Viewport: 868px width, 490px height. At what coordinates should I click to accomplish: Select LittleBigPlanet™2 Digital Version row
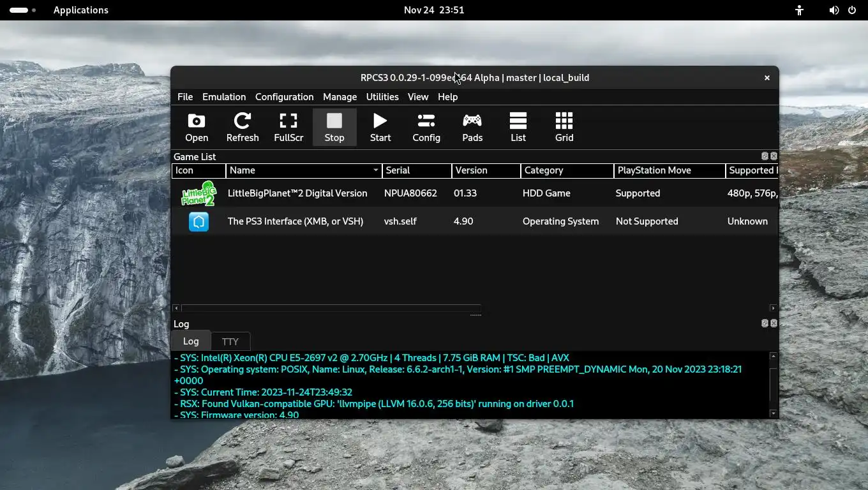point(475,193)
